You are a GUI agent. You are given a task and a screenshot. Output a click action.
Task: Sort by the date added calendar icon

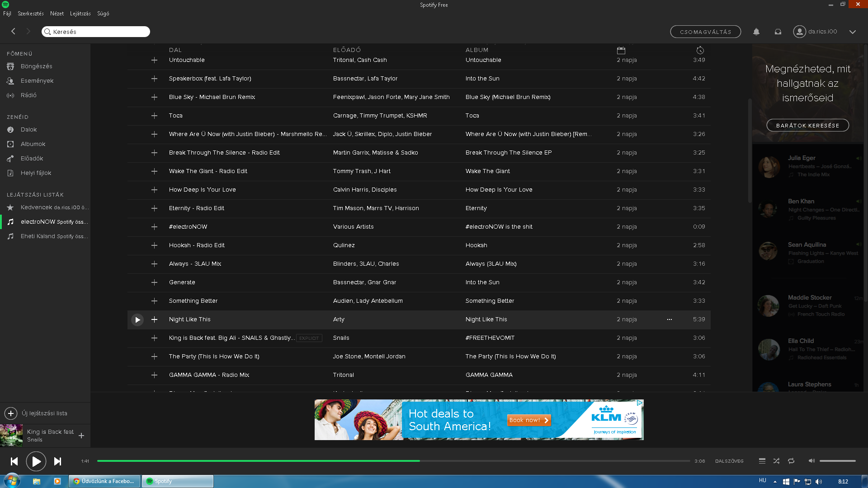tap(621, 50)
